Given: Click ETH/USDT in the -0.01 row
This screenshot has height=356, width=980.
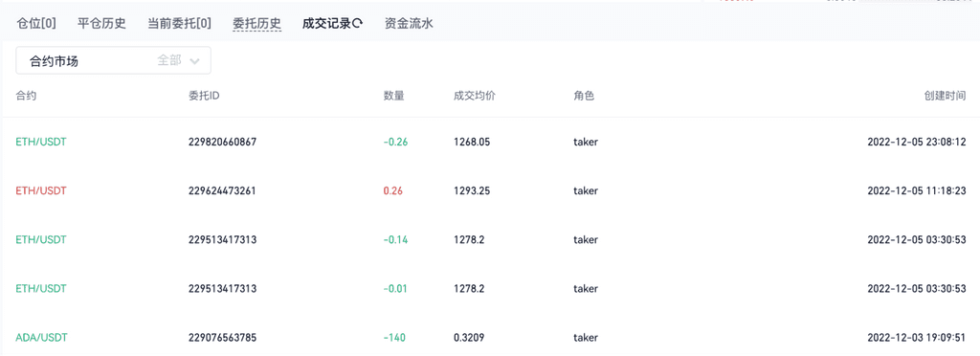Looking at the screenshot, I should click(x=40, y=289).
